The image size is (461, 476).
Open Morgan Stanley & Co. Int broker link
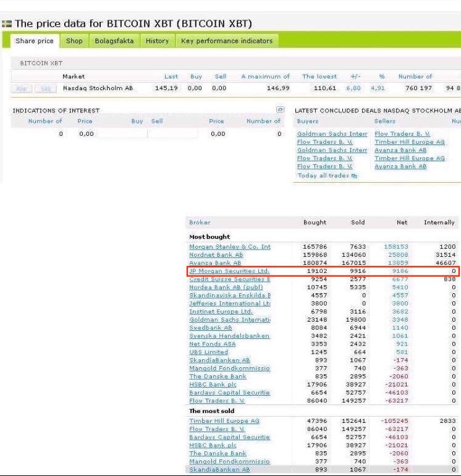pyautogui.click(x=230, y=247)
